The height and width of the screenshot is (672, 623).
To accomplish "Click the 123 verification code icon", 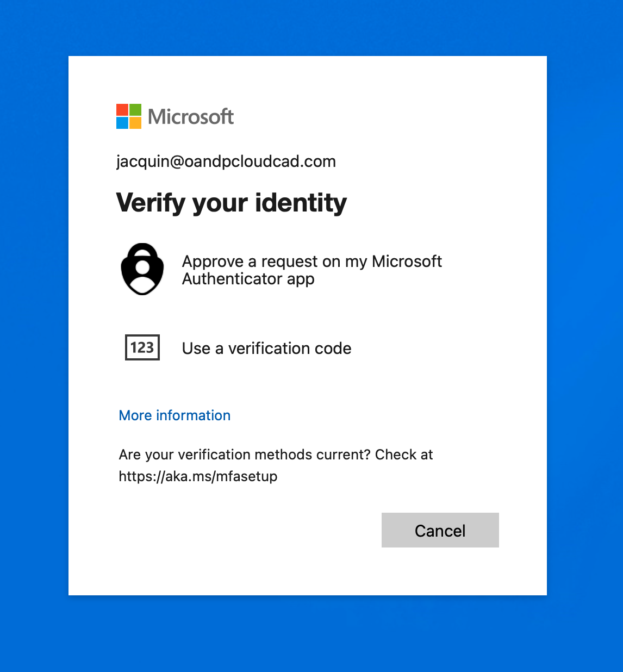I will 142,347.
